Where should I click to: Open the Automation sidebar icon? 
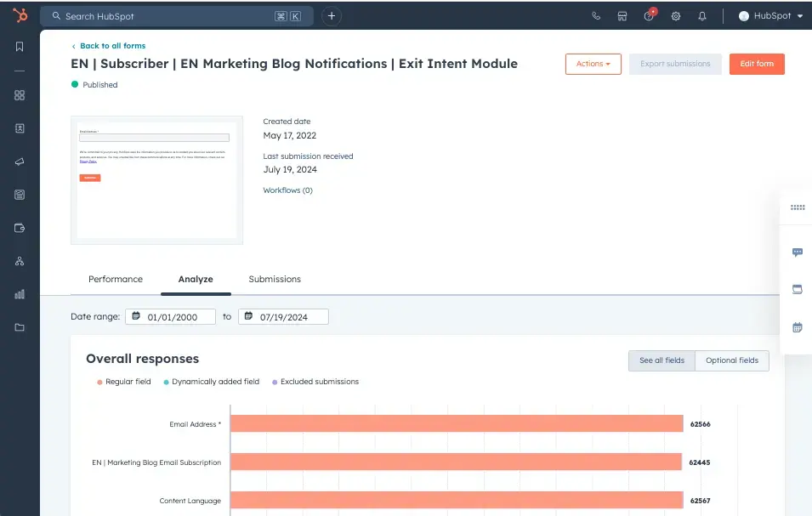[x=20, y=261]
